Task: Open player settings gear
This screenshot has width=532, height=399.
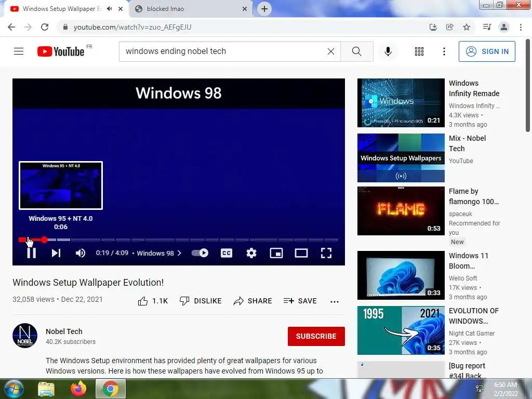Action: point(251,253)
